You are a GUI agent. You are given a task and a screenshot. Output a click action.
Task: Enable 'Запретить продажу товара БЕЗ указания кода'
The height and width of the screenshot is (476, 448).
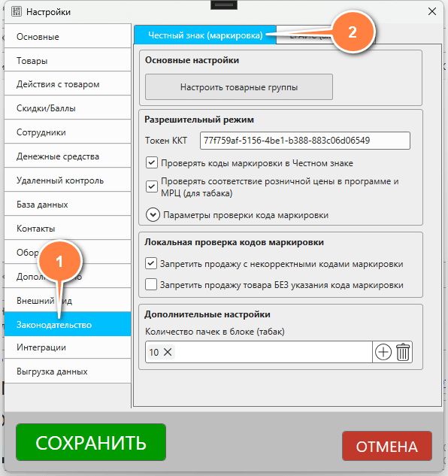coord(151,285)
